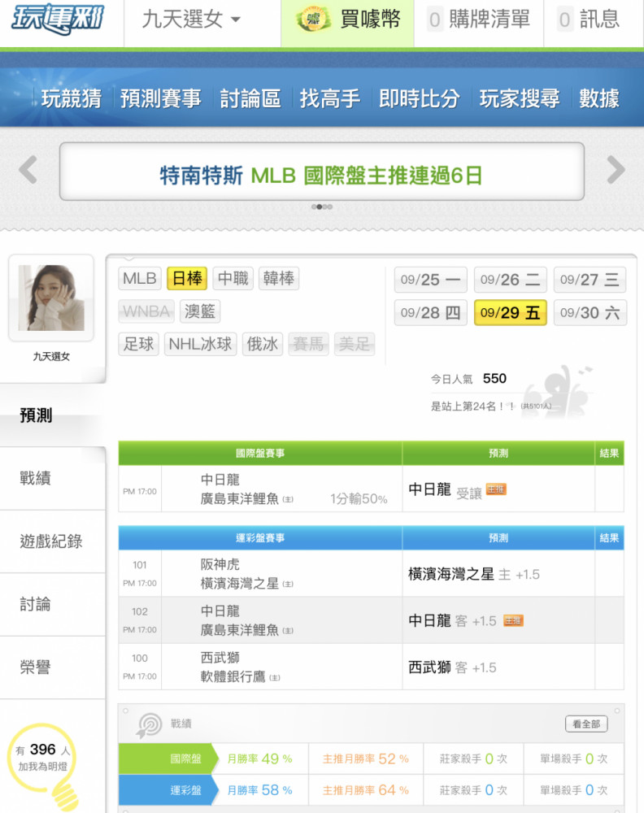The image size is (644, 813).
Task: Choose date 09/25 一
Action: tap(430, 280)
